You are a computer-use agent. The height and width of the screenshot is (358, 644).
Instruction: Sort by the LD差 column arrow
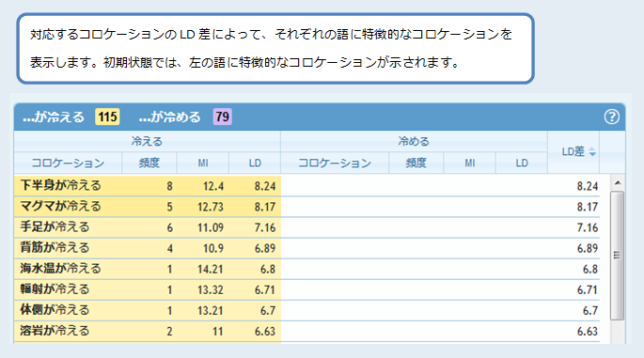(x=592, y=152)
